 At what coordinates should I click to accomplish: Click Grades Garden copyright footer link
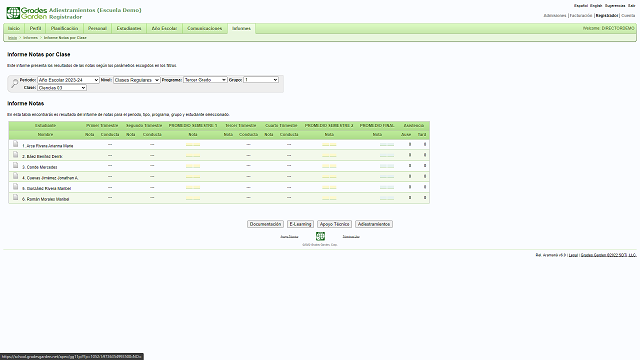(609, 255)
